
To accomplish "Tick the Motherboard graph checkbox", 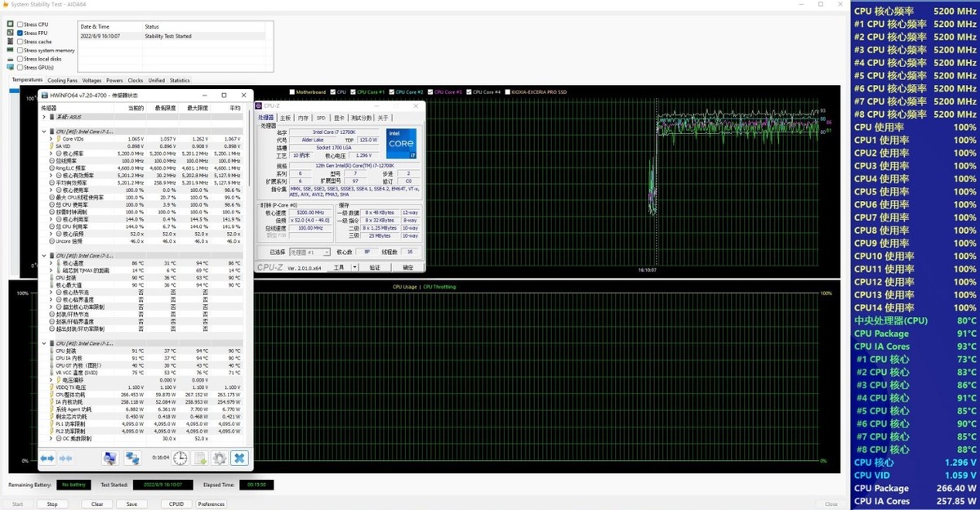I will point(292,92).
